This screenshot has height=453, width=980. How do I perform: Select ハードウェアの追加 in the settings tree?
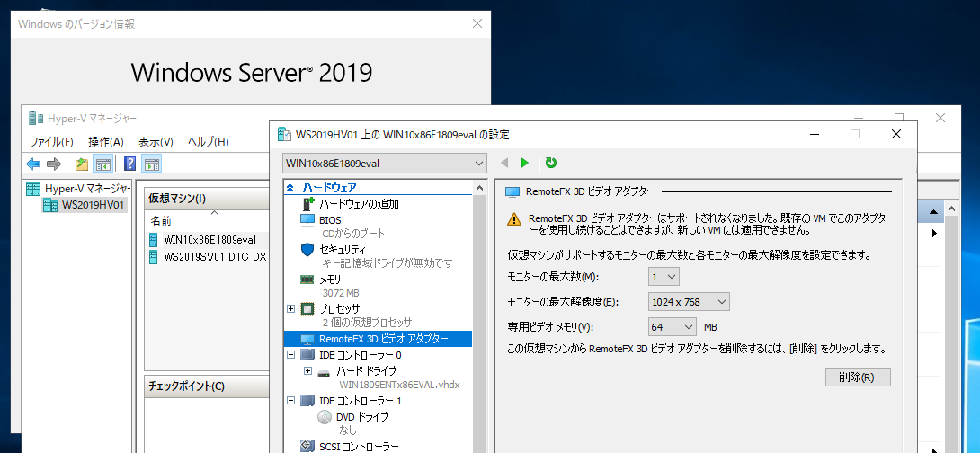pyautogui.click(x=360, y=204)
